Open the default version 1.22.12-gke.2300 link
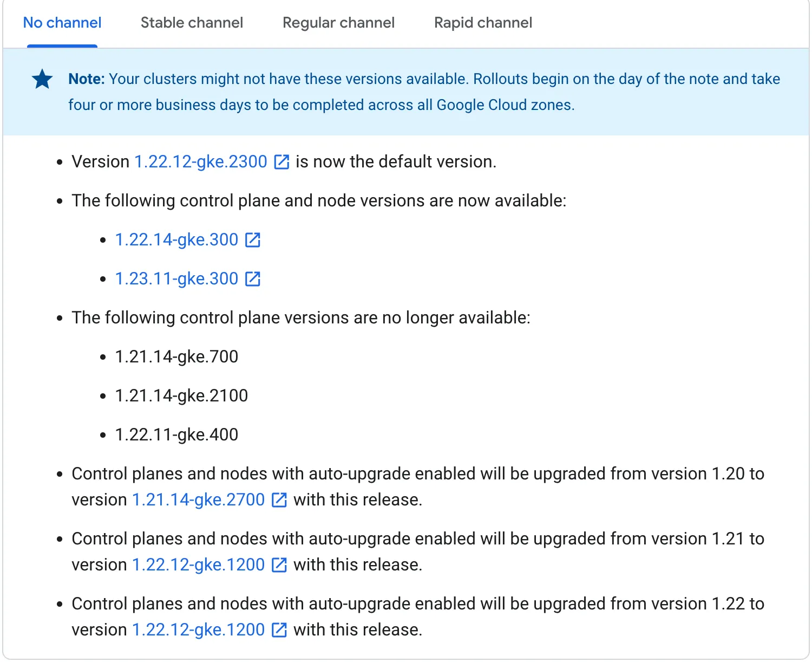This screenshot has width=812, height=662. click(201, 162)
